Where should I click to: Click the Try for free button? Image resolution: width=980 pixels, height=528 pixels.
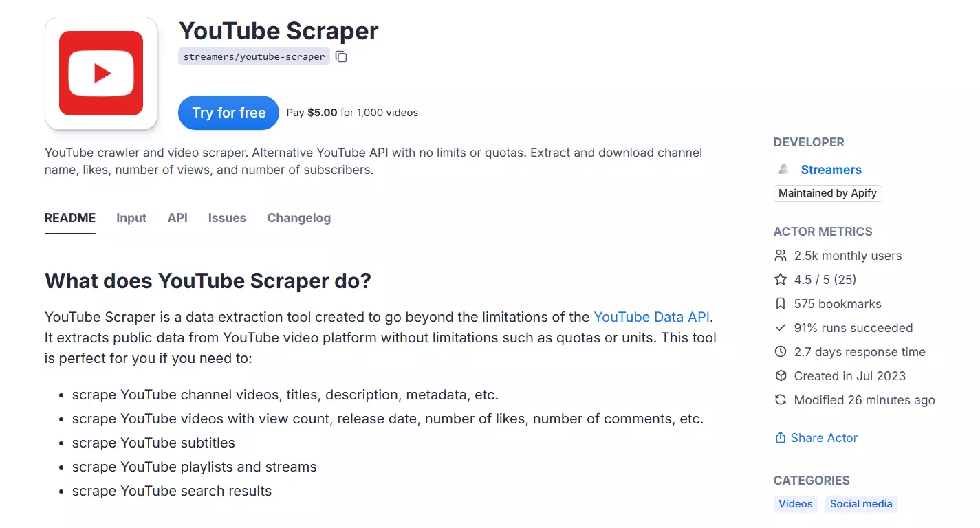coord(228,112)
